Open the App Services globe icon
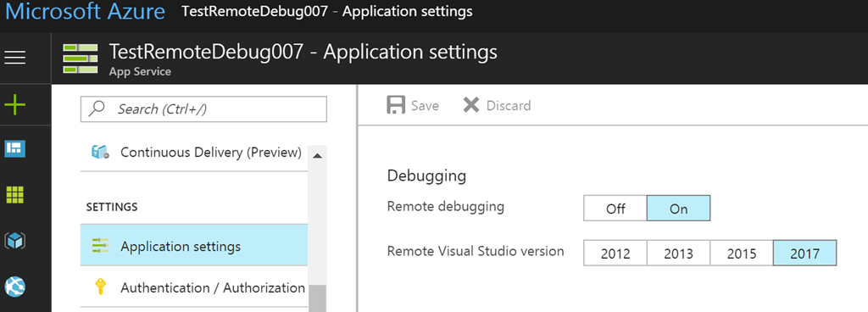868x312 pixels. (x=15, y=287)
